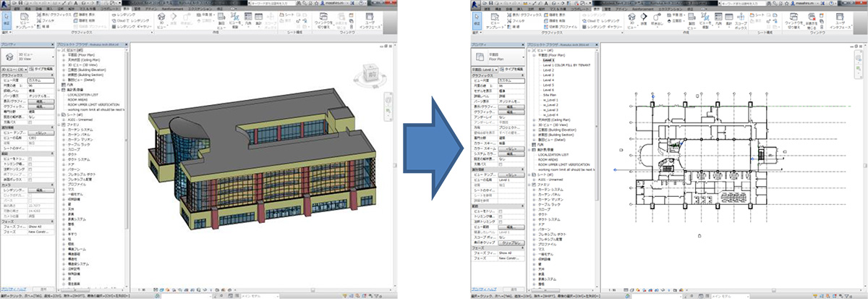This screenshot has width=868, height=299.
Task: Click keyword search box in left Revit window
Action: point(273,3)
